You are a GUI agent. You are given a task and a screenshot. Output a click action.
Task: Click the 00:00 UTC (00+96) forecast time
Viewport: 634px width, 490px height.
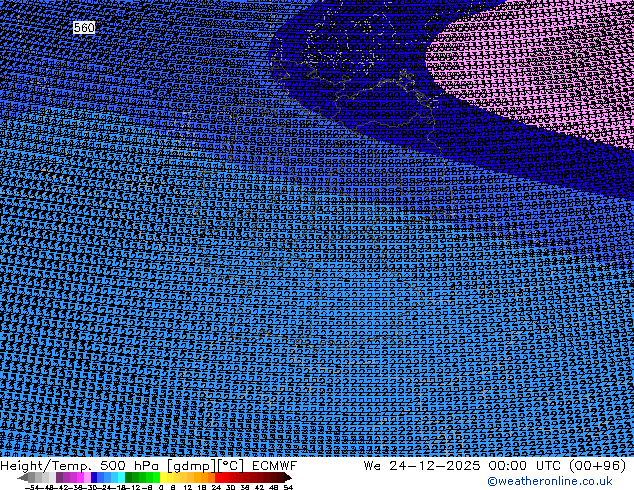(x=557, y=466)
